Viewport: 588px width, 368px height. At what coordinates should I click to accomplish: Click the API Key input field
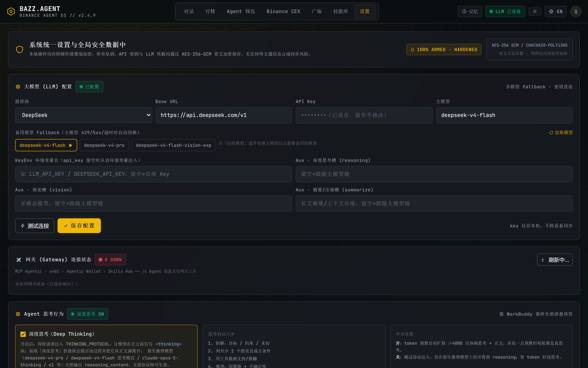tap(364, 115)
